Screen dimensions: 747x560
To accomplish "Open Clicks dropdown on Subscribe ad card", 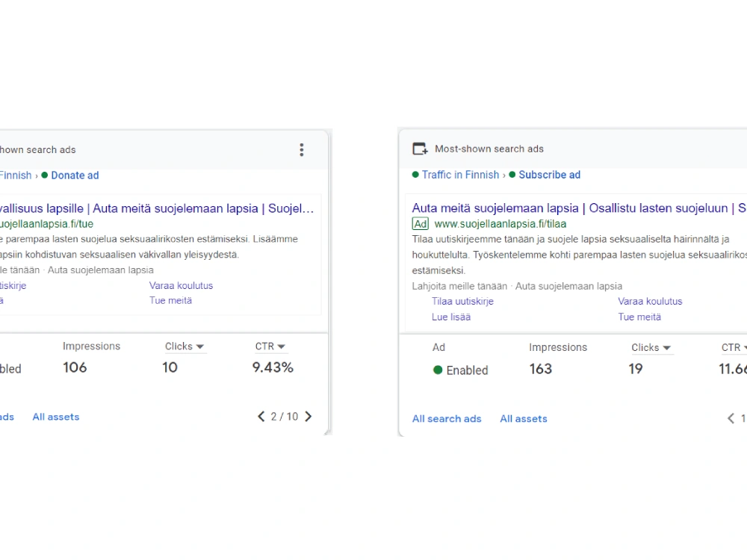I will 651,348.
